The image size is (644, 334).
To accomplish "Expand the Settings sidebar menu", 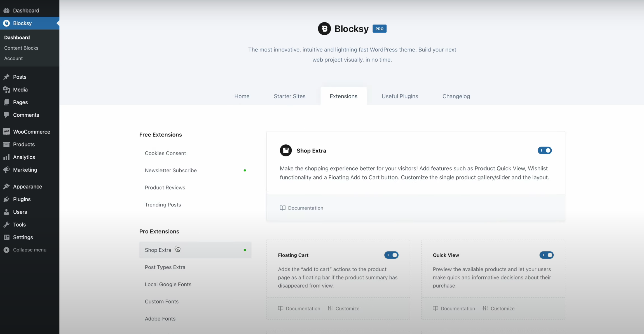I will [23, 237].
